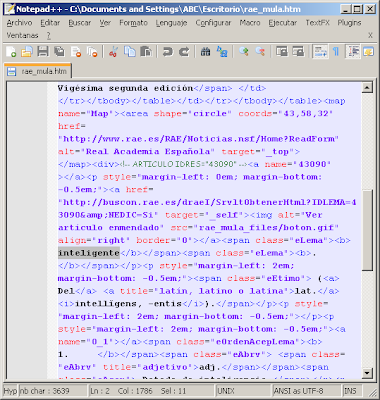Close the current document via toolbar icon

(76, 52)
